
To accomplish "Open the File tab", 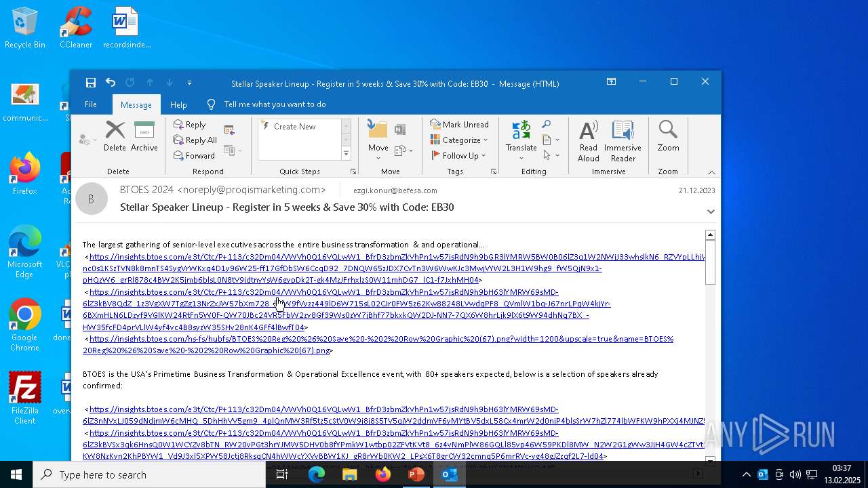I will pos(90,104).
